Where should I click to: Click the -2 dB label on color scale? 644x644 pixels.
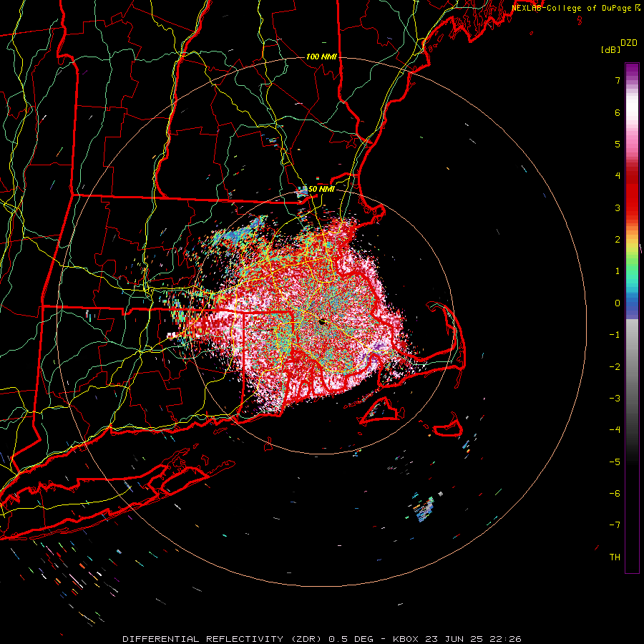pos(615,366)
